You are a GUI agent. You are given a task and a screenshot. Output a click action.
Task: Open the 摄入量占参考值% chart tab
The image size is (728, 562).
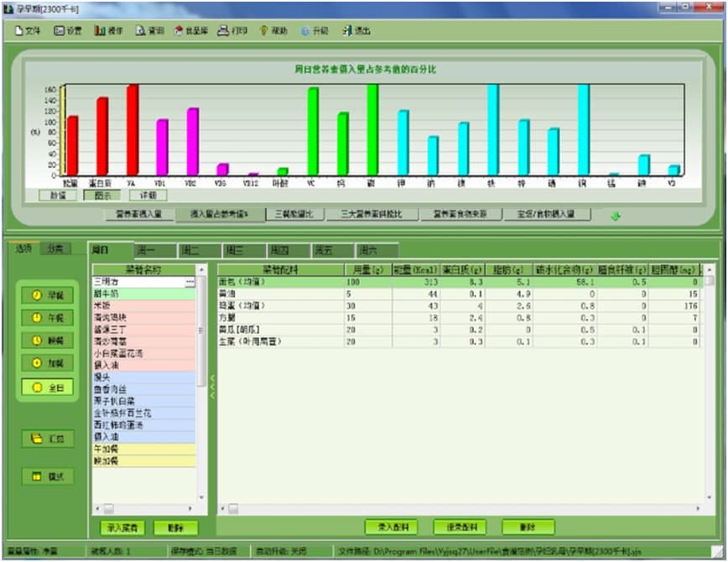click(220, 214)
